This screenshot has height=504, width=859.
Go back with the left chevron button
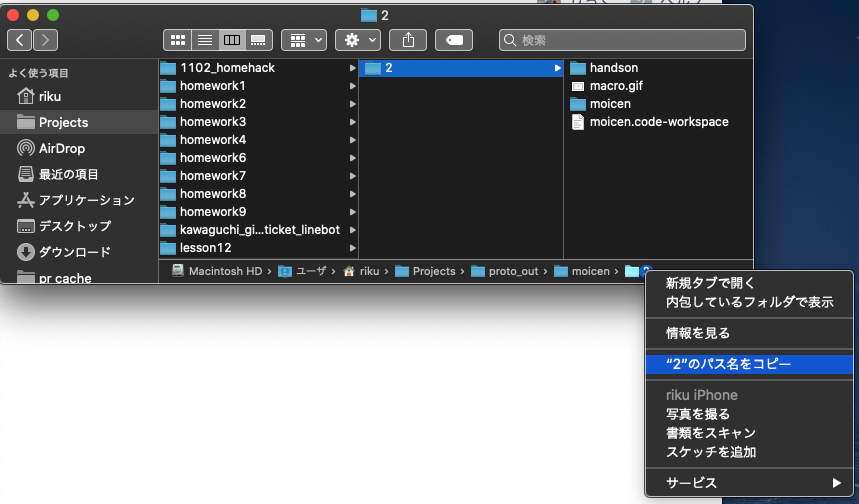pos(19,40)
